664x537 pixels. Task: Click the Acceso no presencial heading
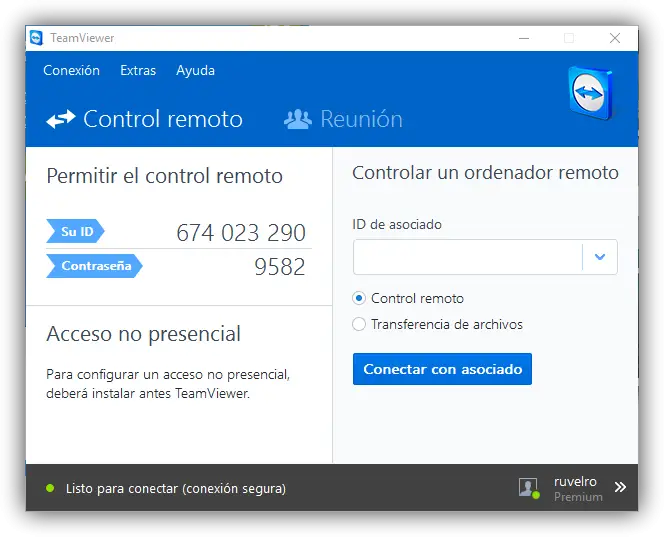[x=144, y=334]
